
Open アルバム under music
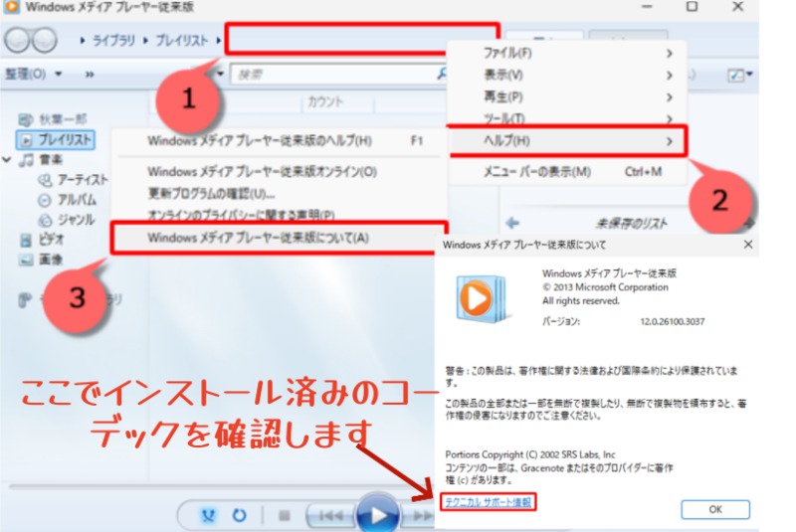coord(78,200)
